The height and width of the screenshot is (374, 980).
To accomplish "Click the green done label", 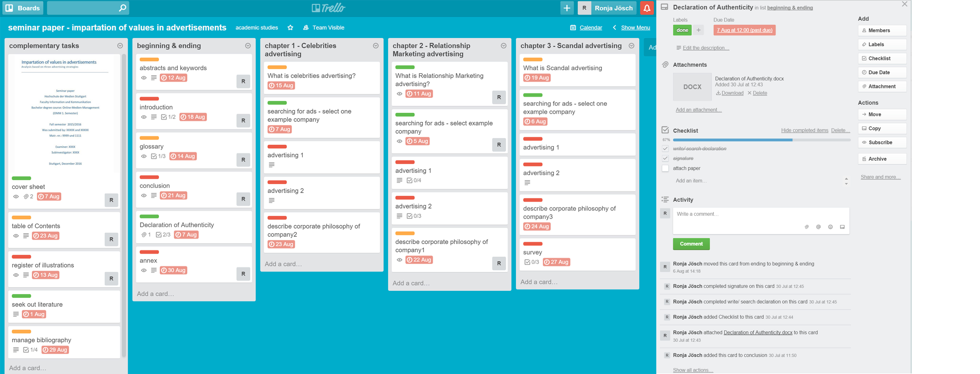I will coord(682,30).
